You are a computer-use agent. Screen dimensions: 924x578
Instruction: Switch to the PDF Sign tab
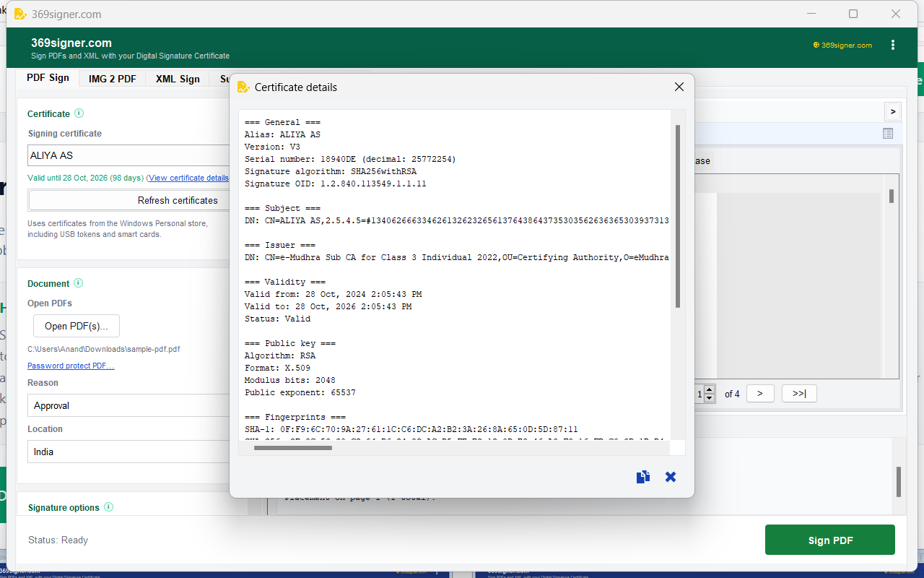tap(48, 78)
